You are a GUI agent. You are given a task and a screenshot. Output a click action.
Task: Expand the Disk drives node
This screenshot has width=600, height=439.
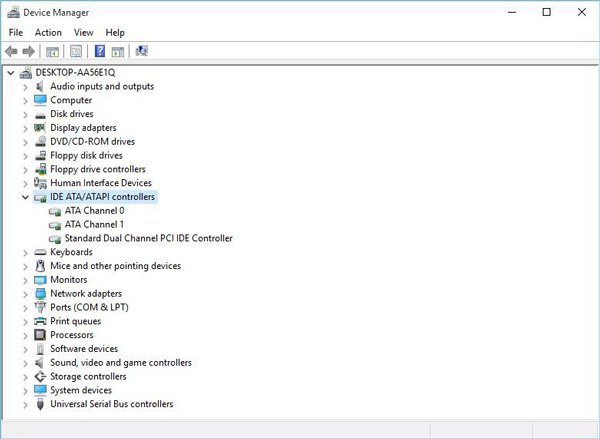tap(25, 114)
